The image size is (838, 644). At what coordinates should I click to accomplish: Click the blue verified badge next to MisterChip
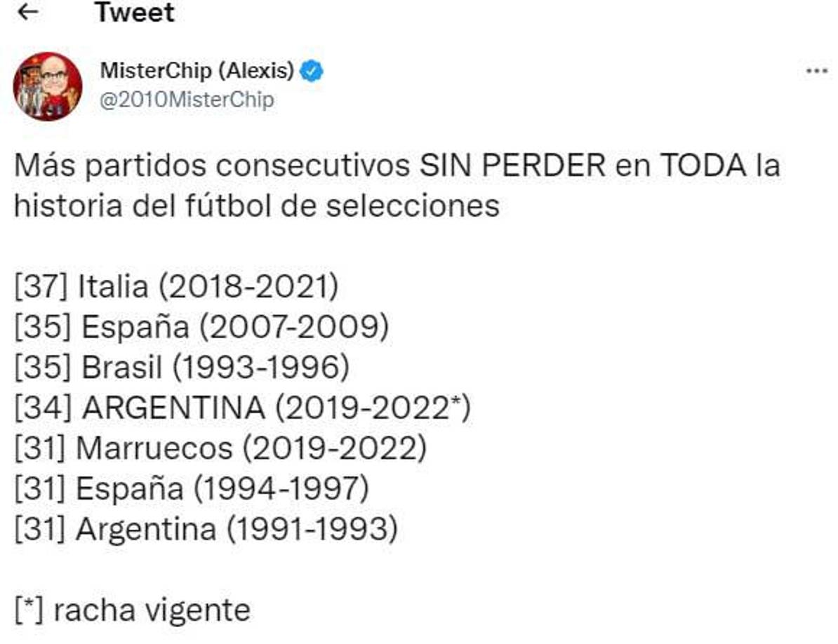click(311, 70)
